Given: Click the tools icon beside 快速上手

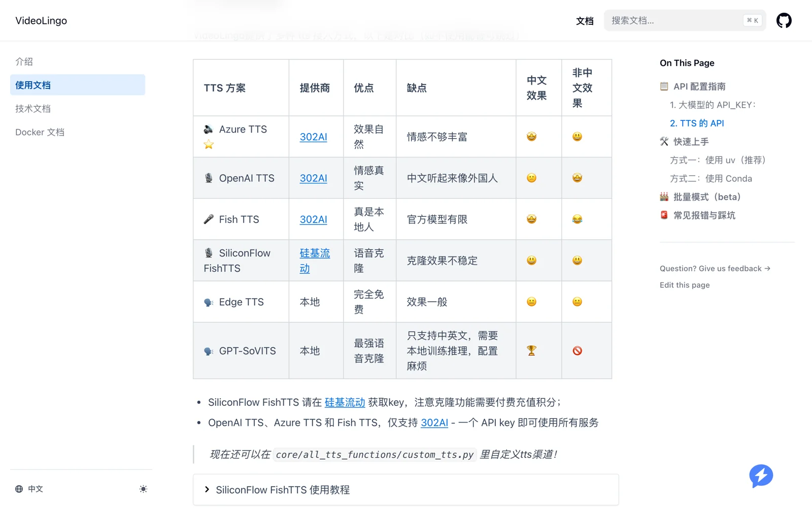Looking at the screenshot, I should pos(664,141).
